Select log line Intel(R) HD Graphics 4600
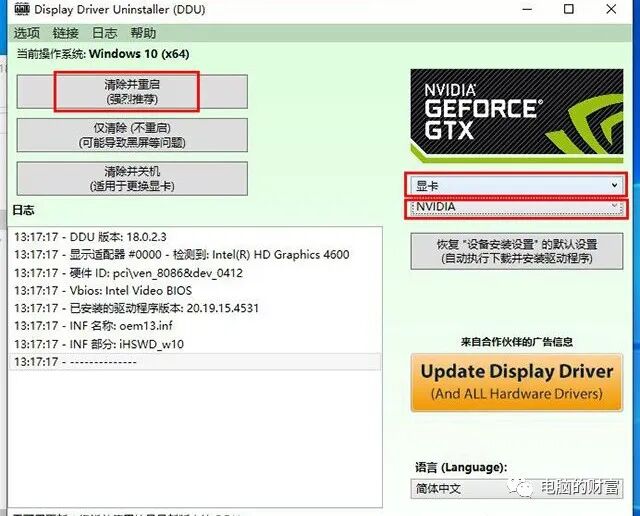 [x=195, y=254]
